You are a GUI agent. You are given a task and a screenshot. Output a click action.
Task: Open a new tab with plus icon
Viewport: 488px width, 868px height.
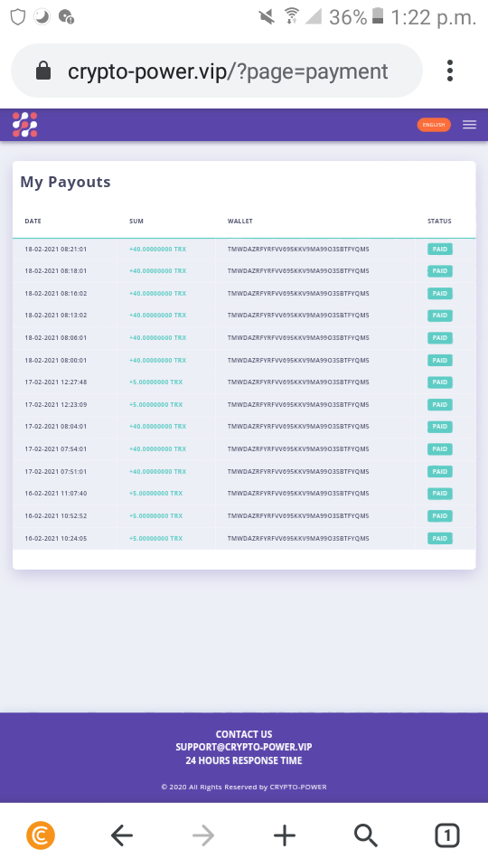pyautogui.click(x=285, y=835)
